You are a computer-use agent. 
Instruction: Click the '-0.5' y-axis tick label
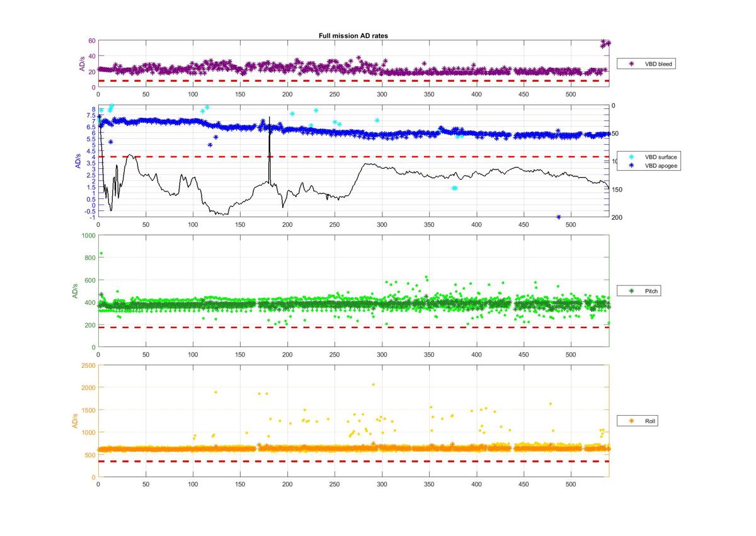(x=90, y=212)
